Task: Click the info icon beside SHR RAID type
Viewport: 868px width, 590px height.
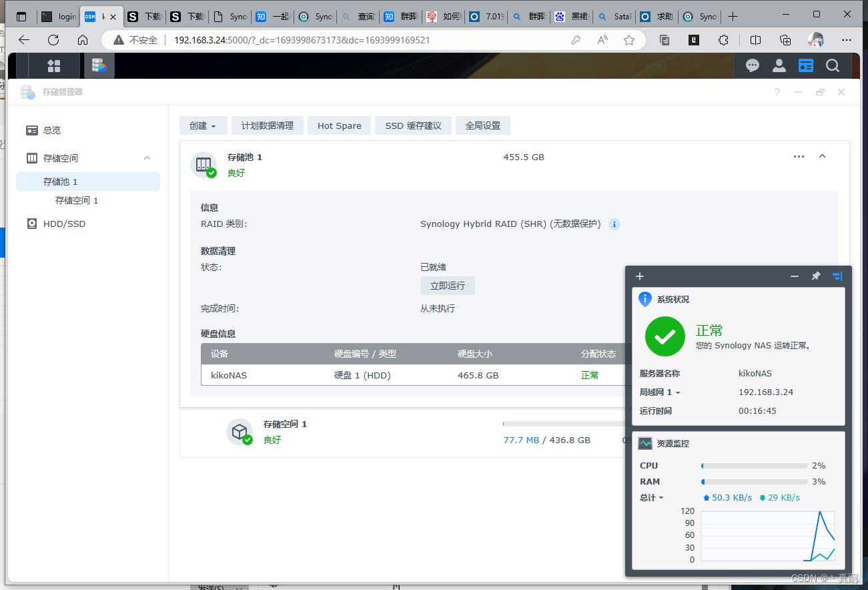Action: click(x=614, y=224)
